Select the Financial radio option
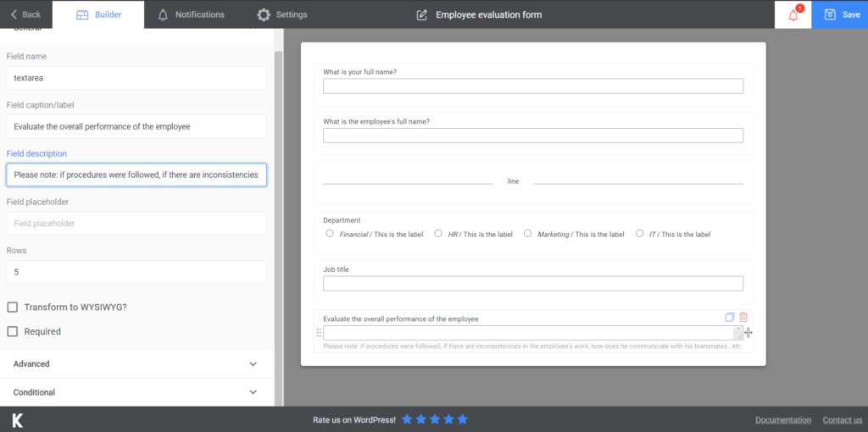 point(330,234)
